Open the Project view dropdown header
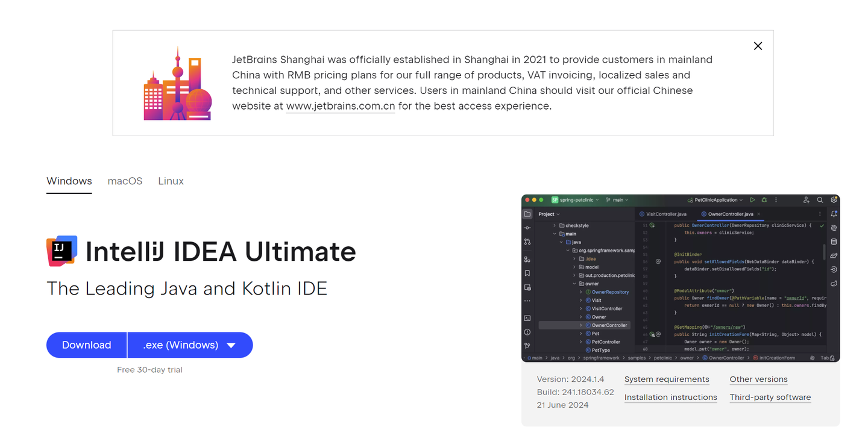 tap(549, 214)
